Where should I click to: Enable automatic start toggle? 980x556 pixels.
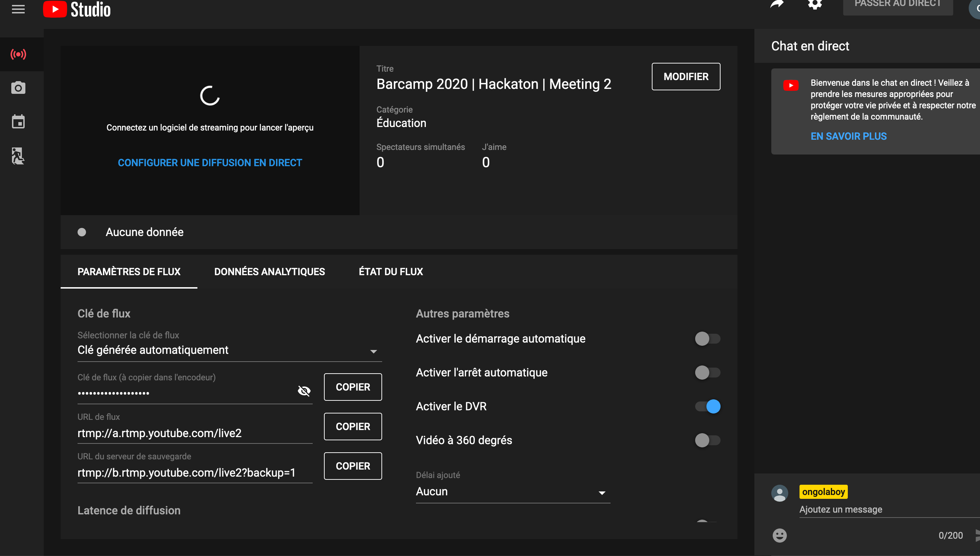[x=707, y=339]
